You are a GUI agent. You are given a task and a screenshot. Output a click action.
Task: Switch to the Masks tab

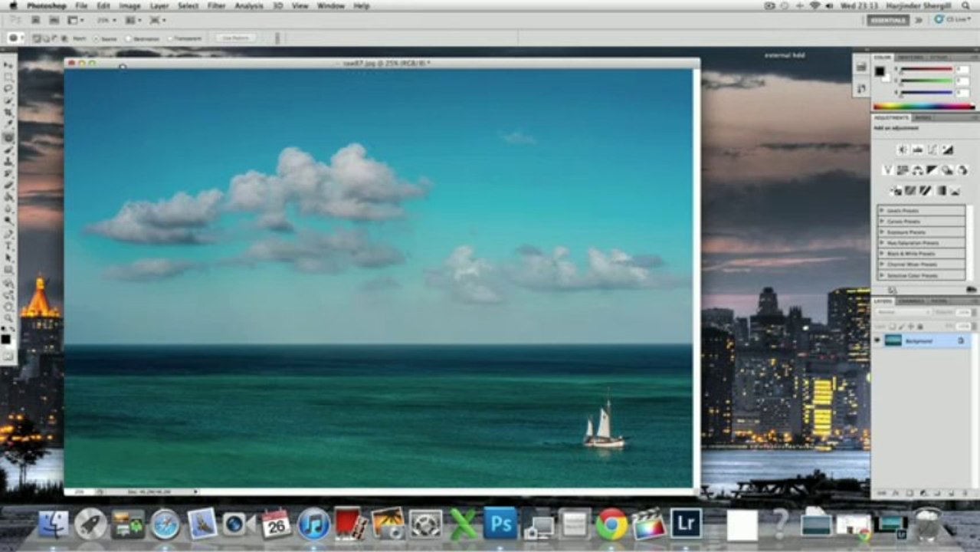pyautogui.click(x=923, y=117)
